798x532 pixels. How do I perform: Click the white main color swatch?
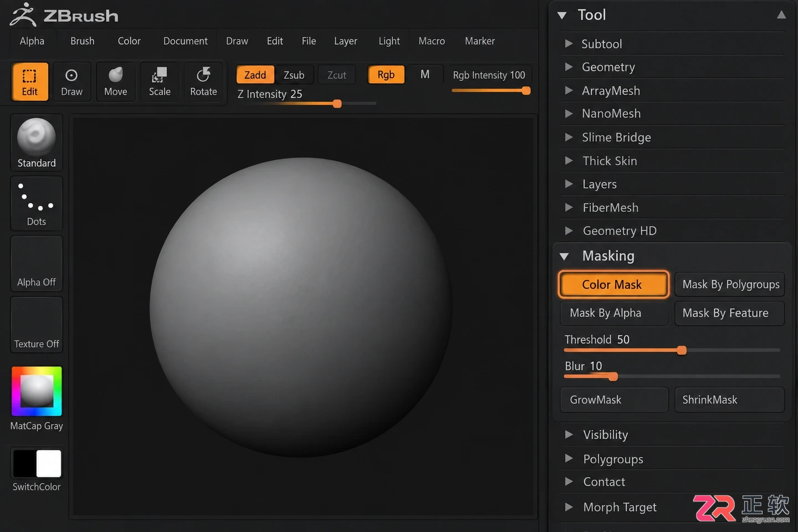tap(49, 463)
